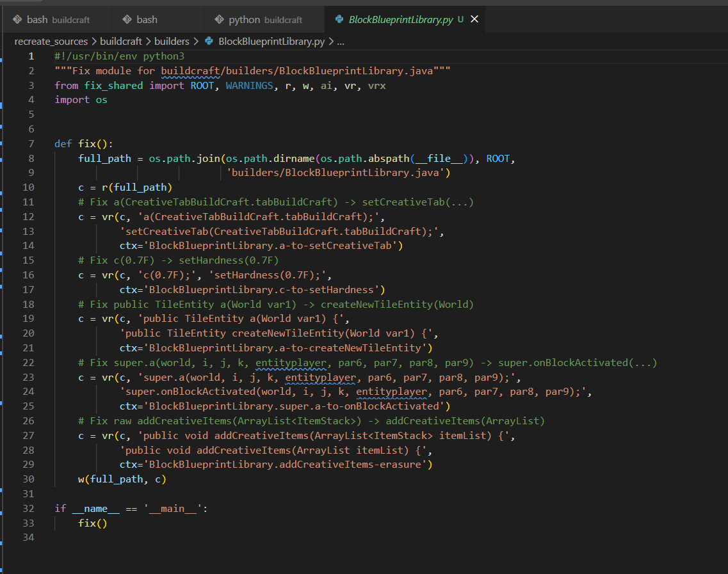Click 'full_path' variable on line 8
Viewport: 728px width, 574px height.
pyautogui.click(x=104, y=159)
